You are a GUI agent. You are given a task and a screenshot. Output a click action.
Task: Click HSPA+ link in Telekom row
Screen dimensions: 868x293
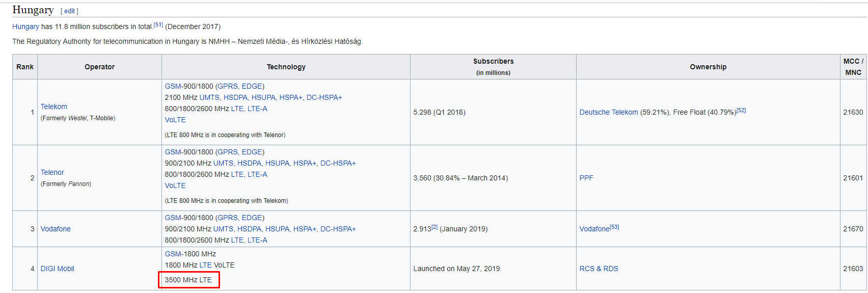coord(291,97)
